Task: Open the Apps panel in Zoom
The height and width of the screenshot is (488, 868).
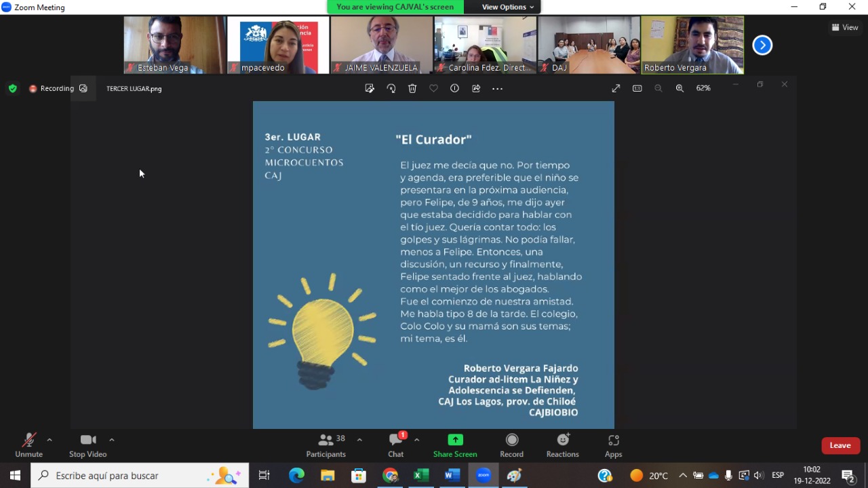Action: pyautogui.click(x=613, y=445)
